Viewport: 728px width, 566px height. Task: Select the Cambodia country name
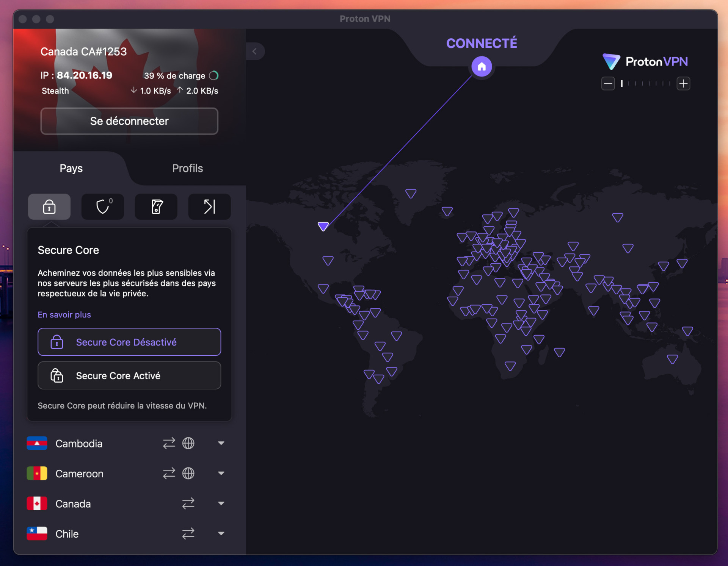coord(79,444)
